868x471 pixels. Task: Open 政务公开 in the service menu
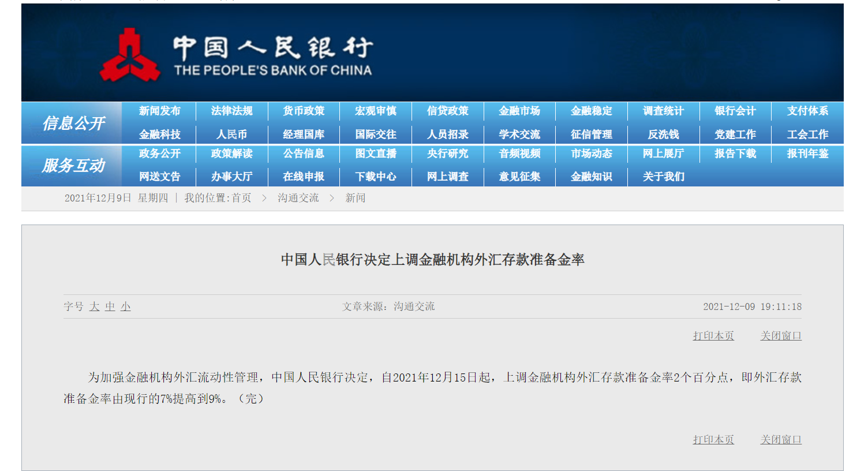[x=160, y=154]
